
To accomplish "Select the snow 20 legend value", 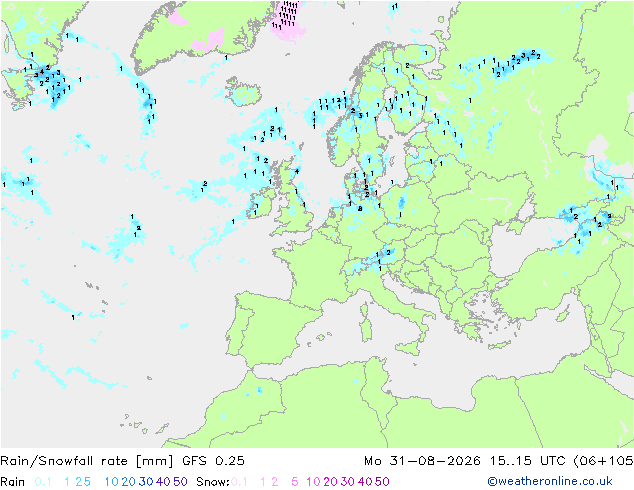I will point(330,482).
